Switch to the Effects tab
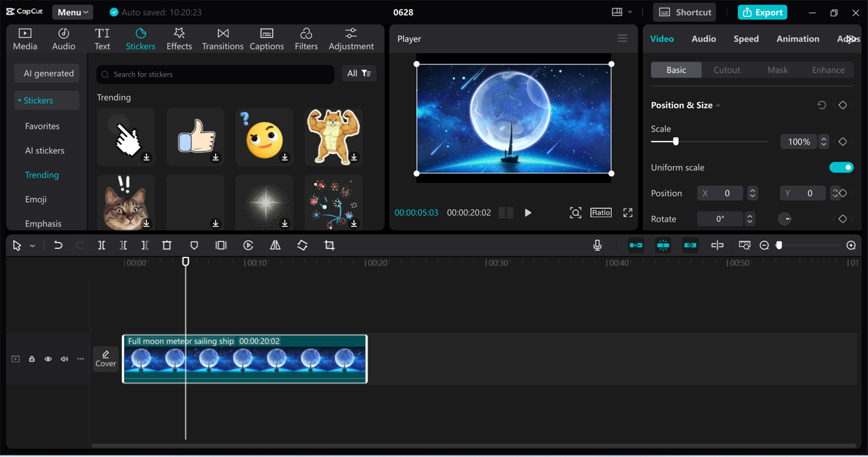The width and height of the screenshot is (868, 457). pyautogui.click(x=179, y=39)
